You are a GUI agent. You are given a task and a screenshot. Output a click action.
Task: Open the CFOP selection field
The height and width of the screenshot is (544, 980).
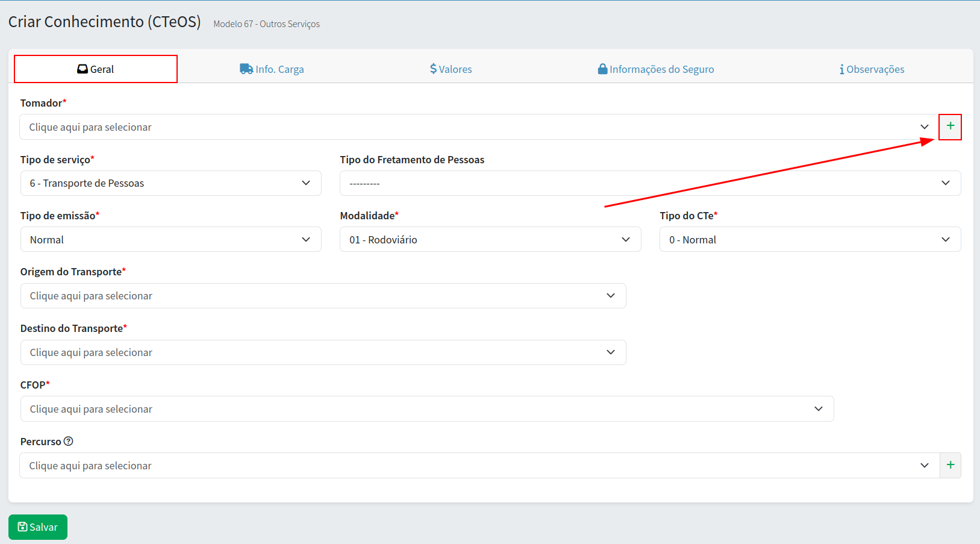[426, 409]
